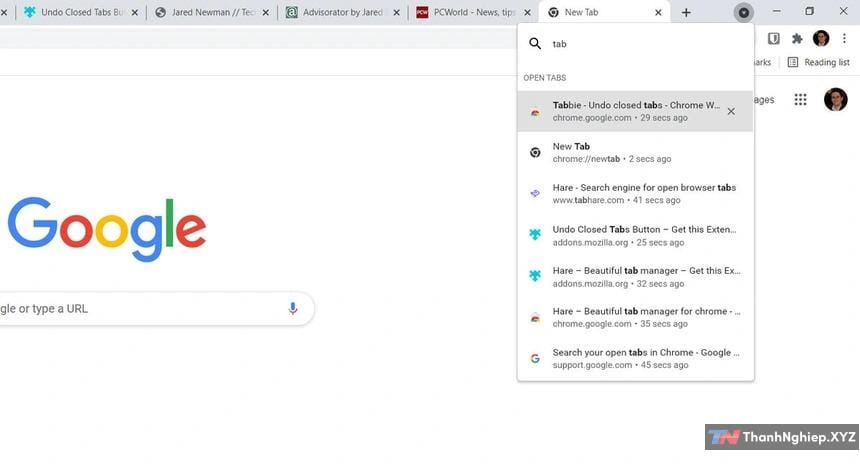Click the Google G favicon in results
Screen dimensions: 860x471
[x=535, y=359]
